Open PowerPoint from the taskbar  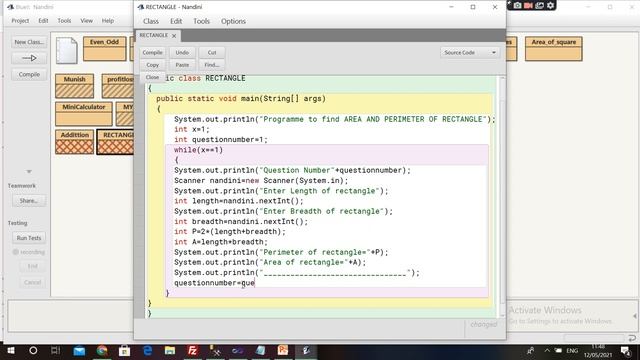click(x=282, y=351)
